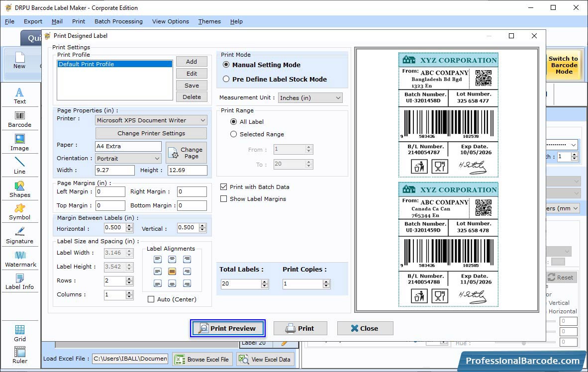Open the Batch Processing menu
Screen dimensions: 588x372
tap(118, 21)
